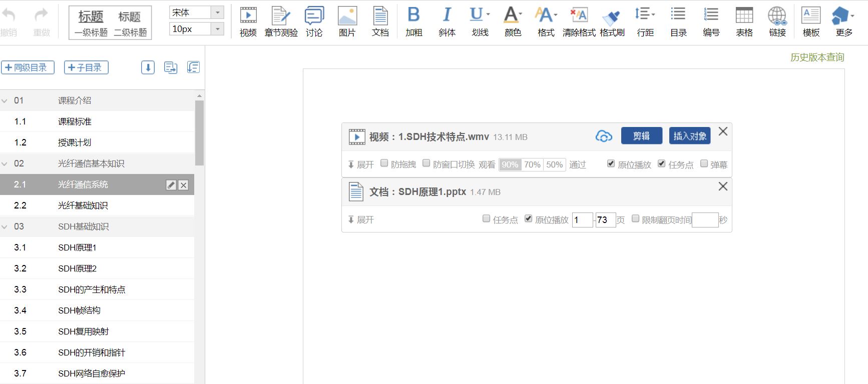The width and height of the screenshot is (868, 384).
Task: Open the font color (颜色) tool
Action: pyautogui.click(x=513, y=22)
